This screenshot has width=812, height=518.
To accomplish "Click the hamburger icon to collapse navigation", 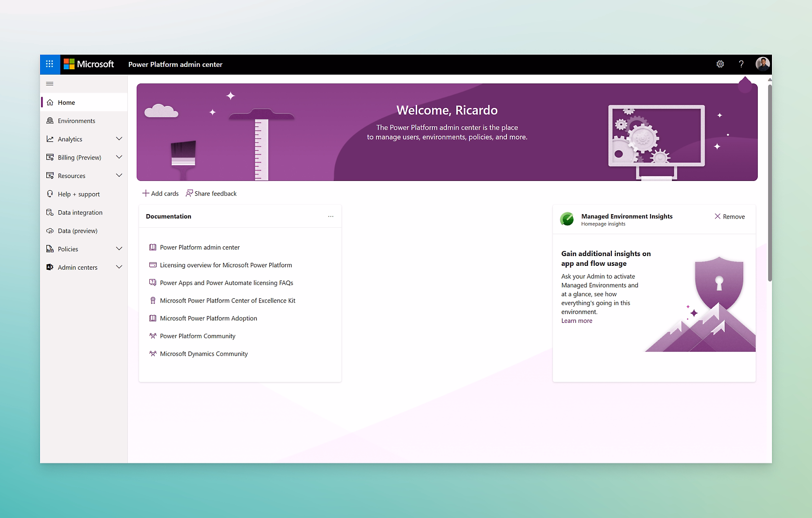I will coord(49,83).
